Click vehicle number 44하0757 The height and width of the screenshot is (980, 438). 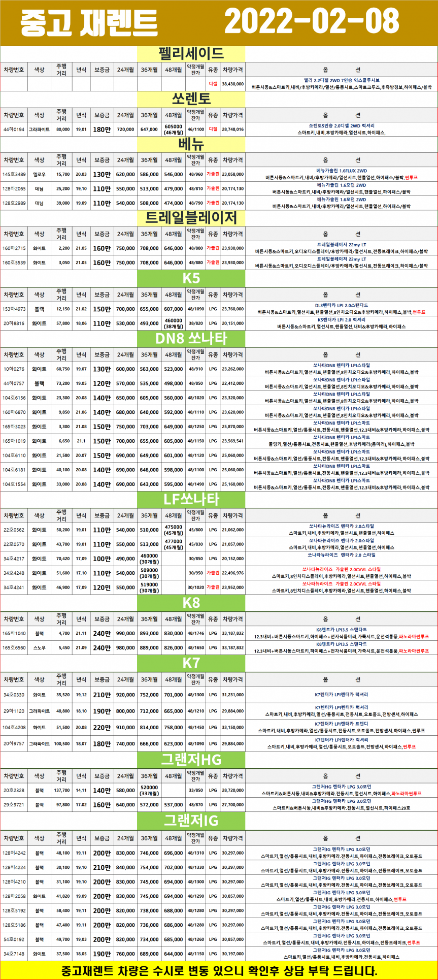[14, 383]
